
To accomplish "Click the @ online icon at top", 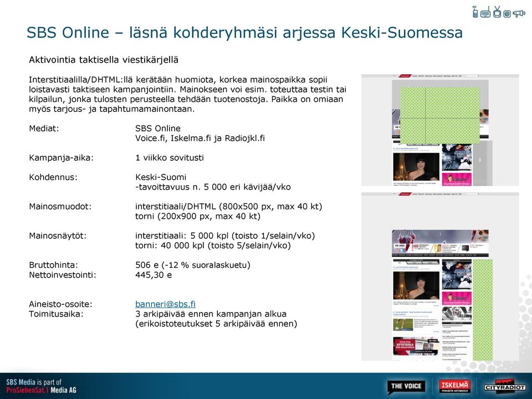I will click(507, 14).
